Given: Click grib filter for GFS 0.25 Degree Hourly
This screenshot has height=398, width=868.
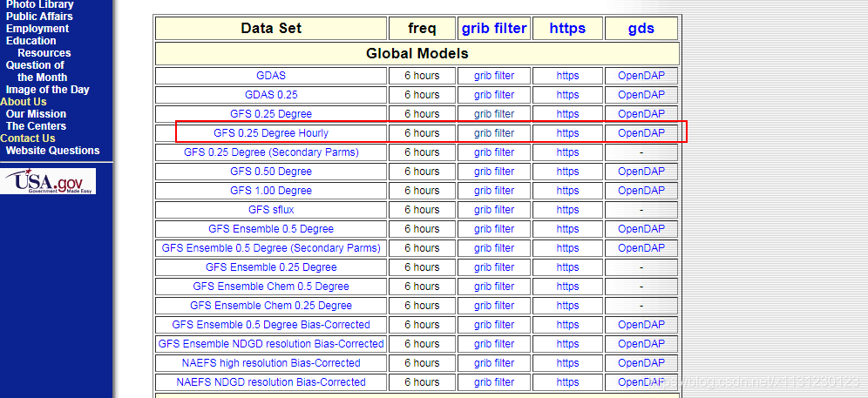Looking at the screenshot, I should tap(494, 133).
